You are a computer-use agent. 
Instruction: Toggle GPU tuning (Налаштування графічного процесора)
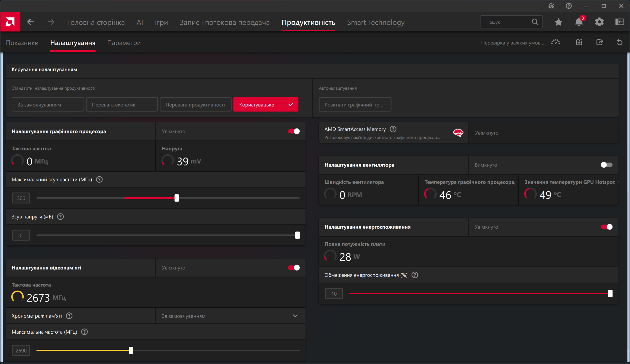(x=294, y=131)
